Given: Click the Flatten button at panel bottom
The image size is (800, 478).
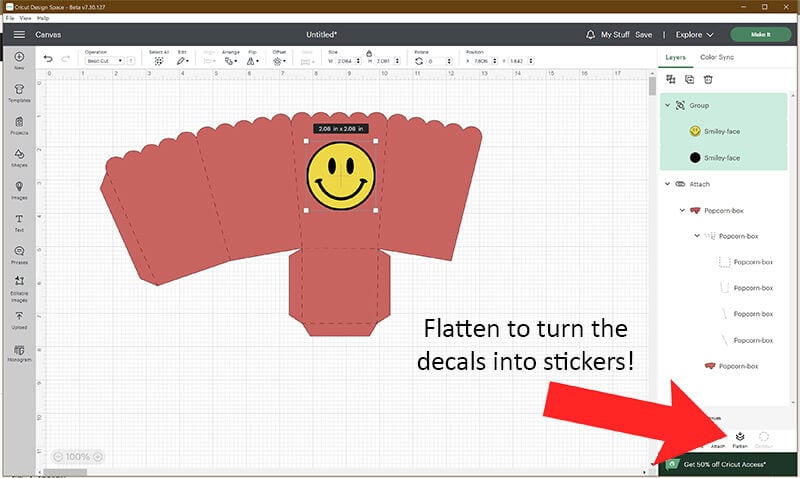Looking at the screenshot, I should 740,440.
